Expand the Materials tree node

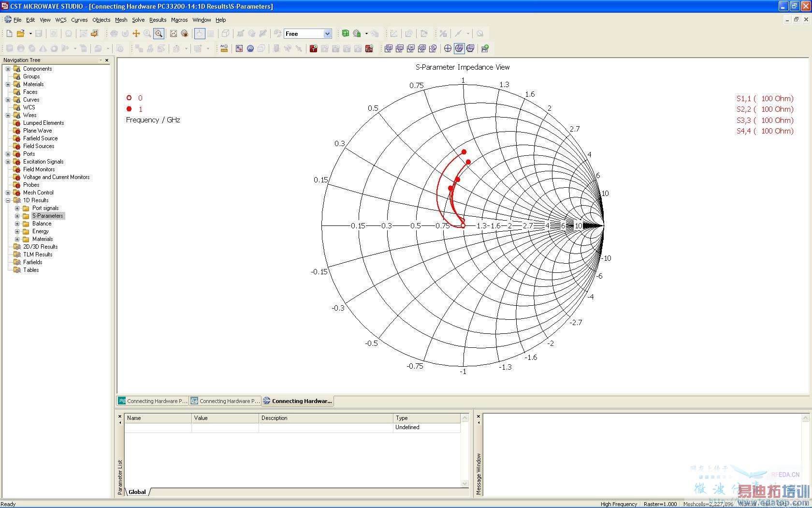[8, 84]
